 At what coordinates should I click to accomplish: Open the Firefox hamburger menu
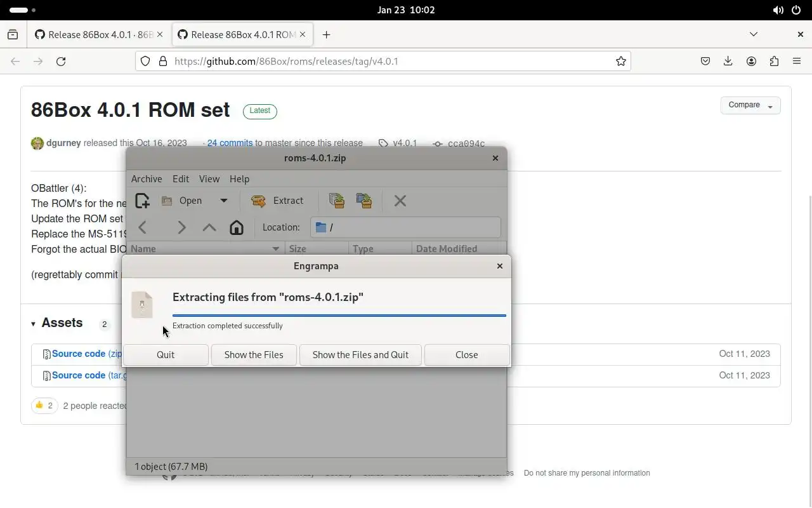[x=797, y=62]
